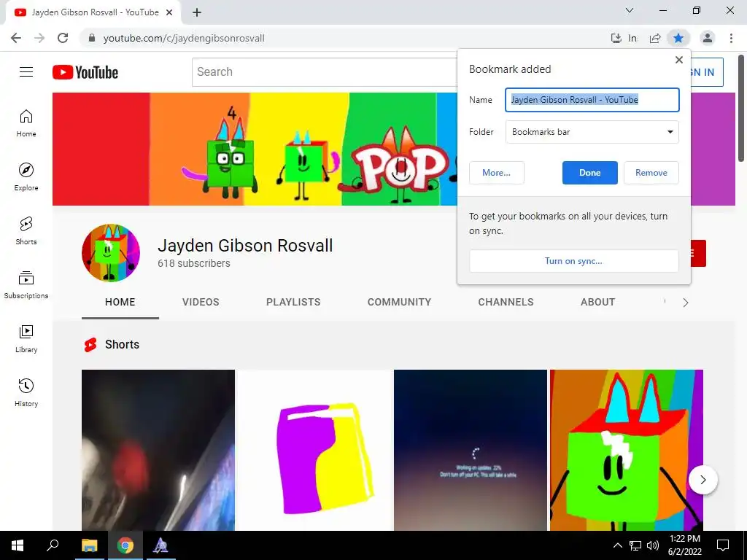This screenshot has height=560, width=747.
Task: Click the site padlock icon
Action: (92, 38)
